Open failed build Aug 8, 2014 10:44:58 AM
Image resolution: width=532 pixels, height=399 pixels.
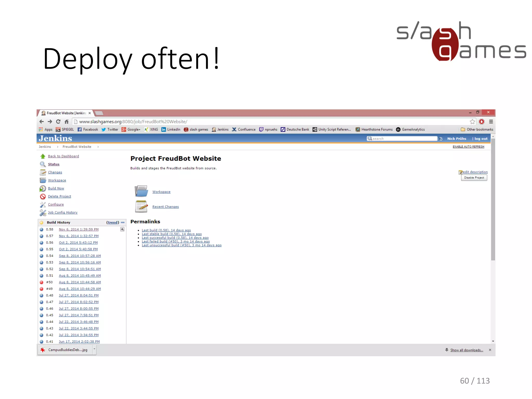tap(80, 282)
